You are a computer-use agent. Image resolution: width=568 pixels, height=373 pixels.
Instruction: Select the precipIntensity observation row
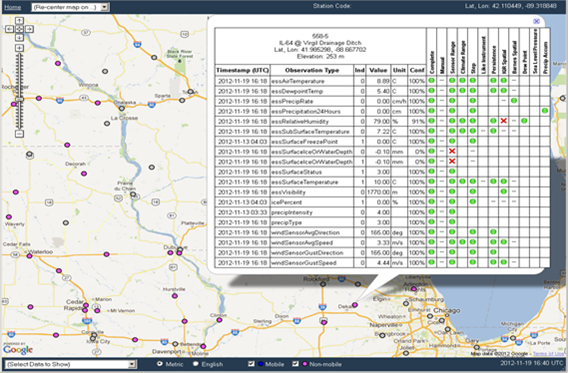point(382,212)
